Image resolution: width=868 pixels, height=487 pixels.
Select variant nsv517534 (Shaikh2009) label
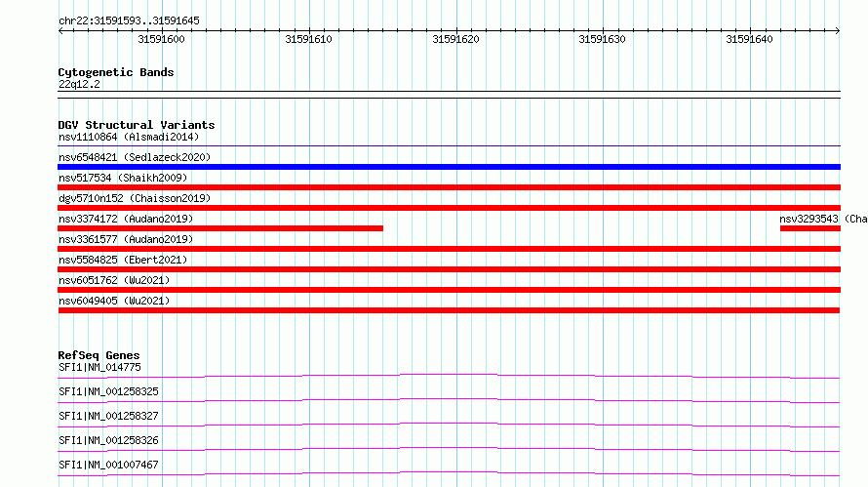click(123, 178)
